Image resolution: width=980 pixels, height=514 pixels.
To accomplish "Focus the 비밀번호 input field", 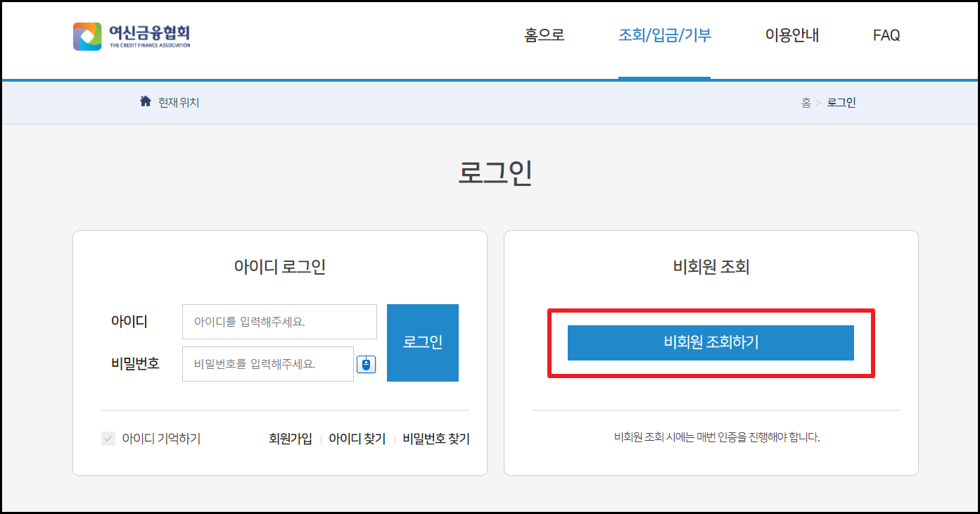I will [x=268, y=363].
